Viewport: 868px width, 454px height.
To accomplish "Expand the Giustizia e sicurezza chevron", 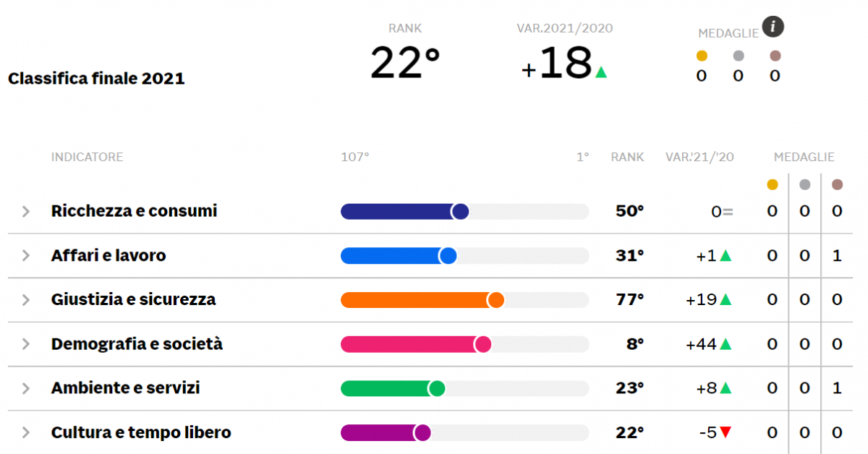I will point(26,300).
